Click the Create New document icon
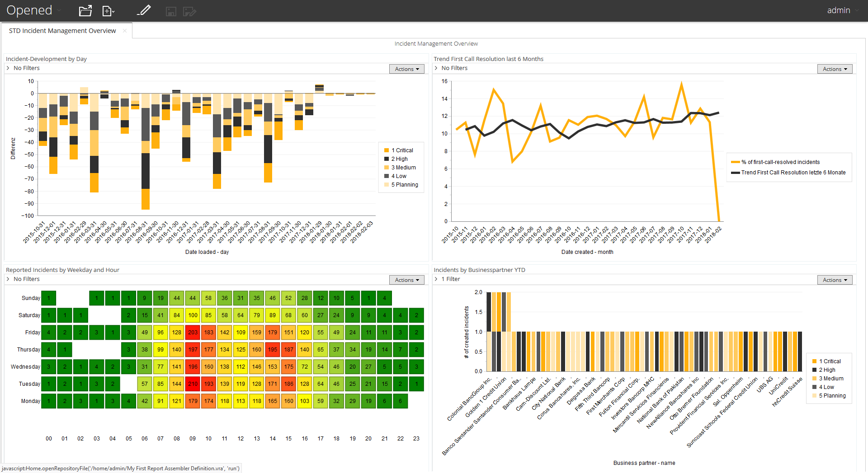 pyautogui.click(x=108, y=11)
